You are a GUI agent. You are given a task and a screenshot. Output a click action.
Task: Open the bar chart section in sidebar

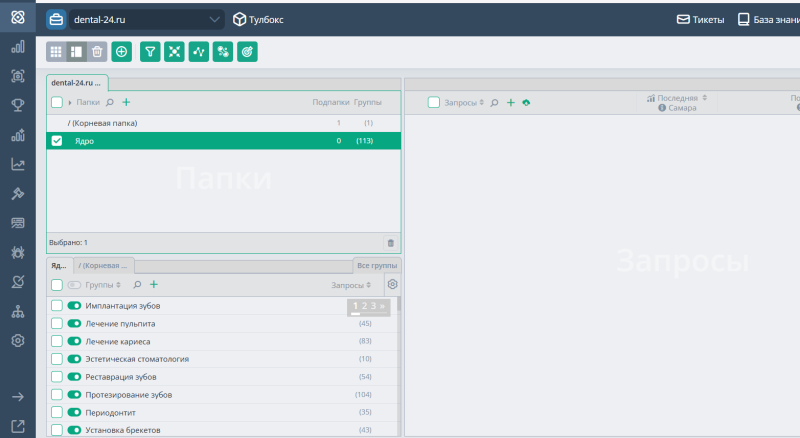pyautogui.click(x=18, y=47)
